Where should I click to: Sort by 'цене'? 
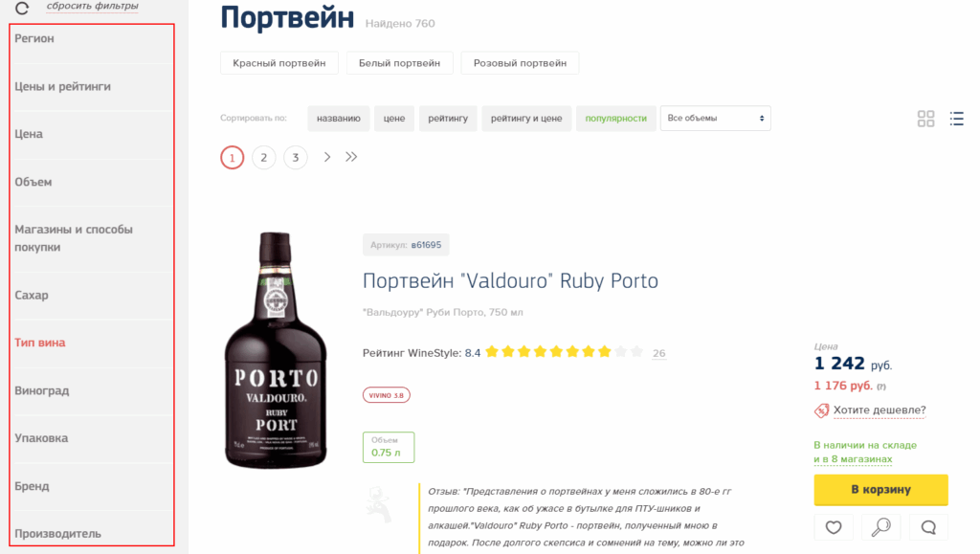393,118
